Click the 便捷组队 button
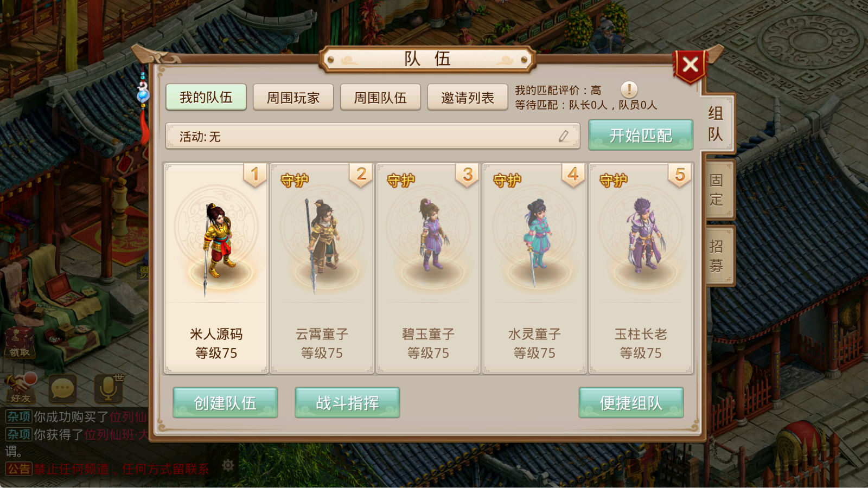The image size is (868, 488). click(x=631, y=403)
